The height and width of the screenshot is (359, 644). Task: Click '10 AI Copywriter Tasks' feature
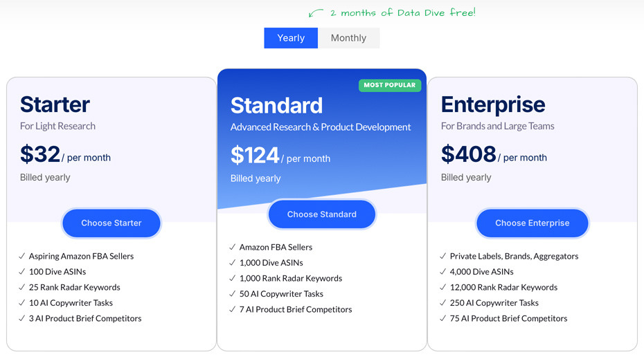point(71,303)
